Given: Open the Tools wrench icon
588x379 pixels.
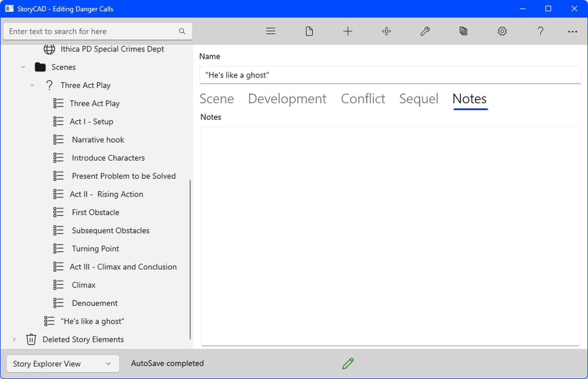Looking at the screenshot, I should pos(425,31).
